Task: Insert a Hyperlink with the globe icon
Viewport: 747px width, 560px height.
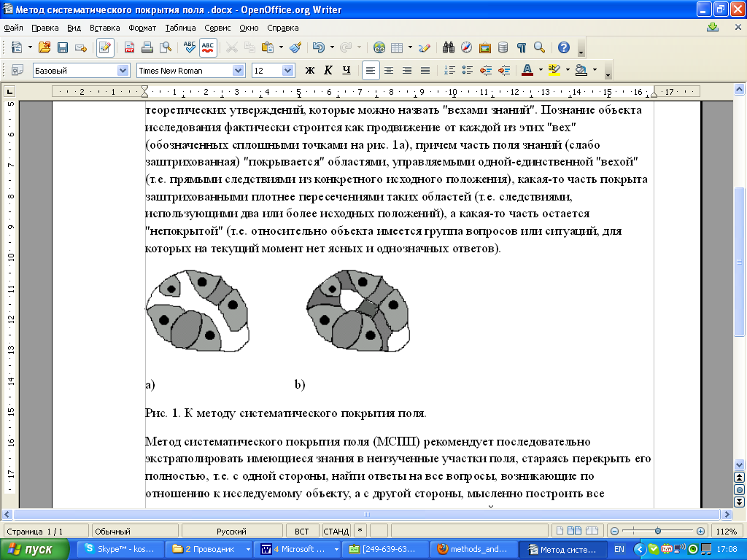Action: tap(379, 47)
